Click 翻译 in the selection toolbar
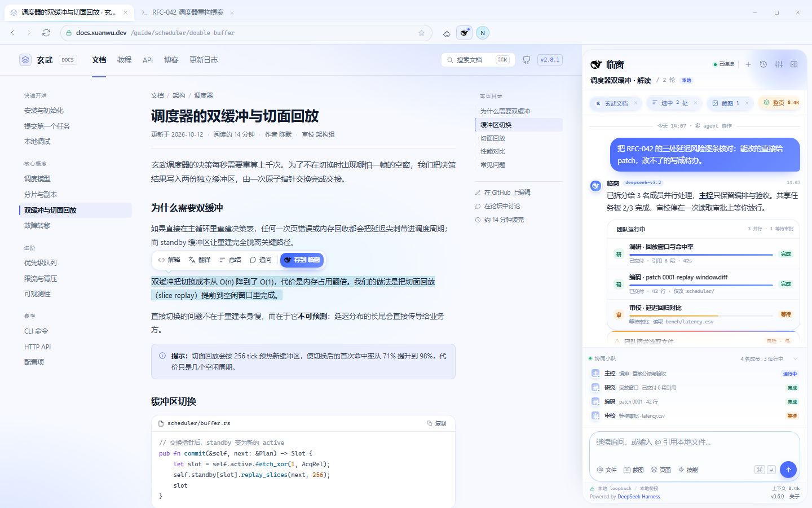Viewport: 812px width, 508px height. tap(200, 260)
